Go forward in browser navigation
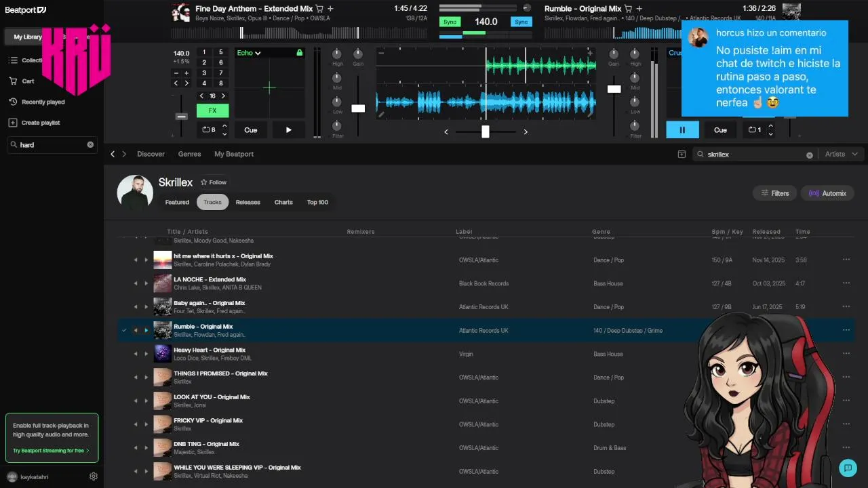Viewport: 868px width, 488px height. (124, 154)
